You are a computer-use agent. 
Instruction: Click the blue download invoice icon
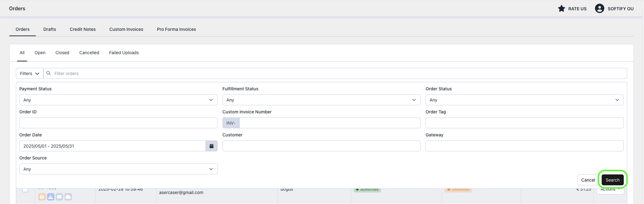(x=51, y=197)
